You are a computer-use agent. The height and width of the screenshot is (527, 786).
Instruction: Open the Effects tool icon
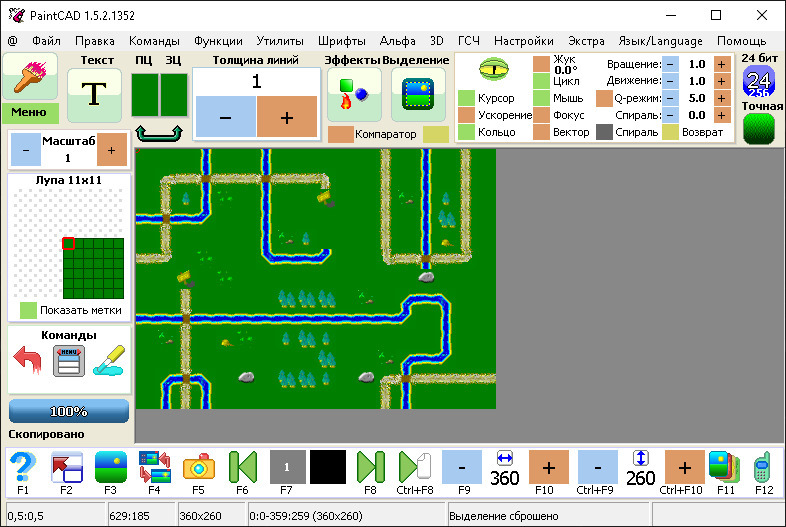pyautogui.click(x=354, y=95)
